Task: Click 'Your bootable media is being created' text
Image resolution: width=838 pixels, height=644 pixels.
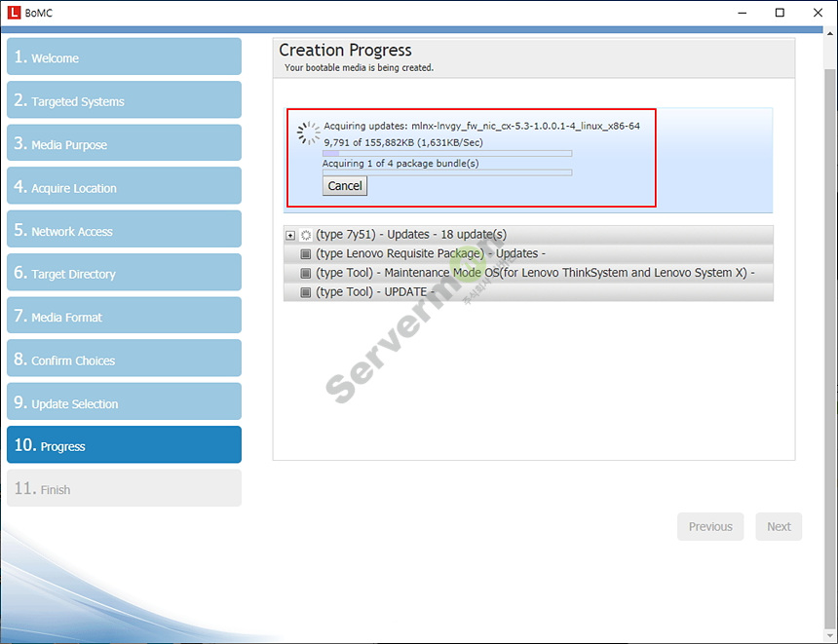Action: [359, 68]
